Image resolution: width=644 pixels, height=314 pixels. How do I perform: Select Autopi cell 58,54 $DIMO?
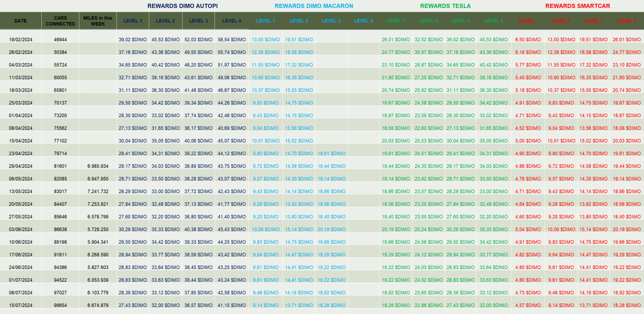(232, 40)
